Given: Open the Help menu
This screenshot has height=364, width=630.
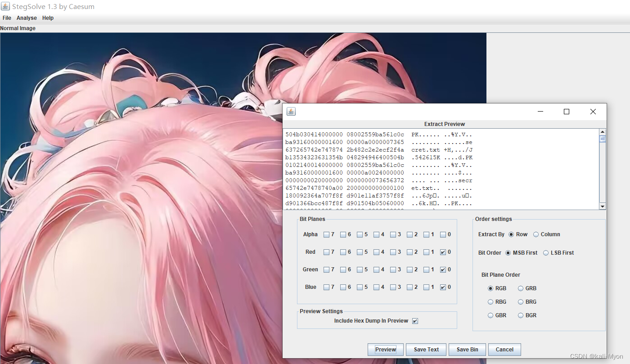Looking at the screenshot, I should [48, 18].
